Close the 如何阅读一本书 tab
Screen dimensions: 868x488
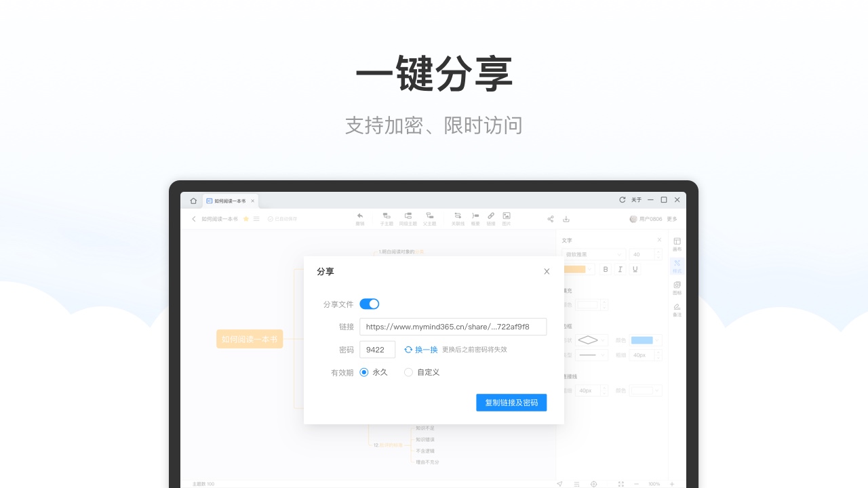[253, 201]
